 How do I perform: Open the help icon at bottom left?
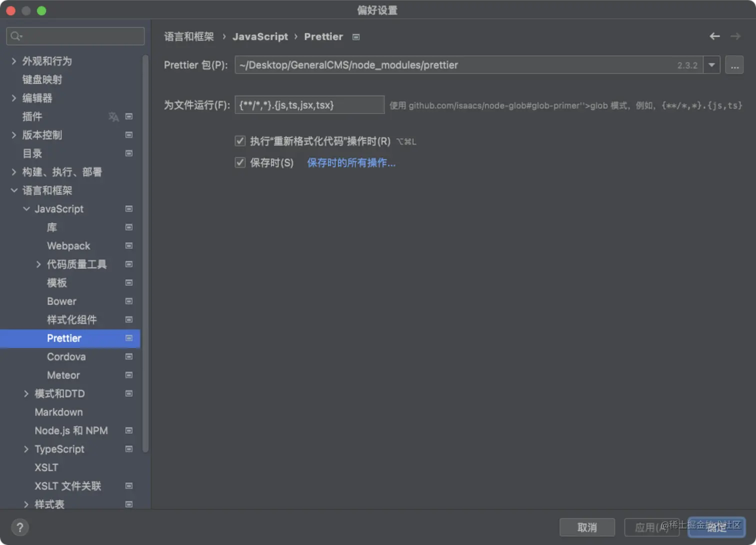(19, 527)
